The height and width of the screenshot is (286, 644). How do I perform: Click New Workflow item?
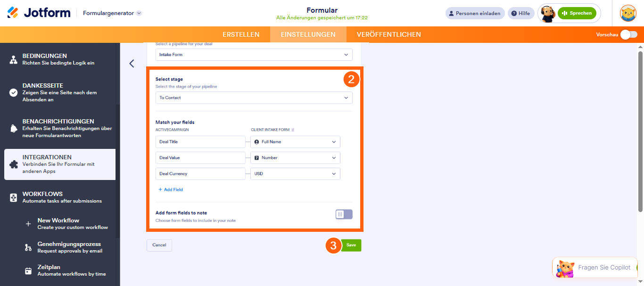pyautogui.click(x=67, y=223)
